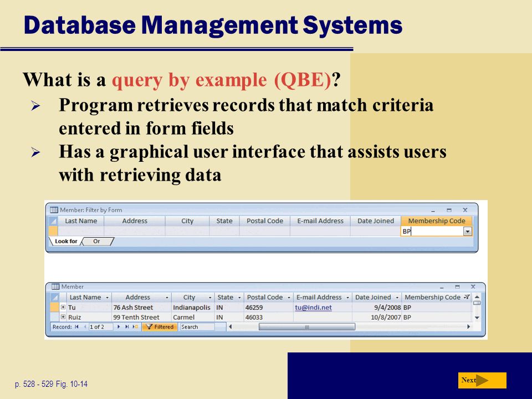Expand the Ruiz record row
This screenshot has height=399, width=532.
[63, 317]
